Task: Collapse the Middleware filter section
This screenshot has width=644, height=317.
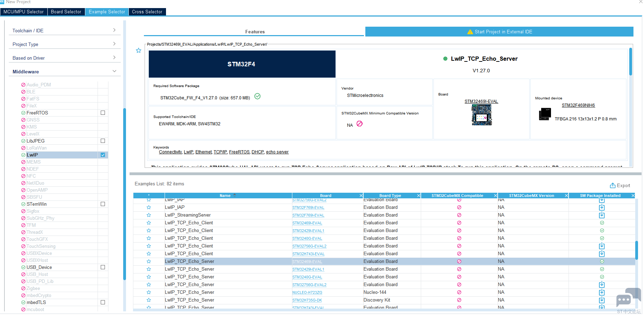Action: 65,72
